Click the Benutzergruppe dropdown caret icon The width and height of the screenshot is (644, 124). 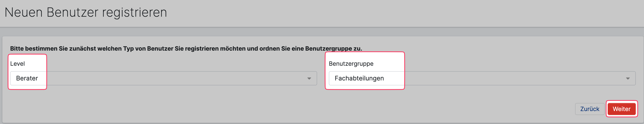tap(628, 78)
